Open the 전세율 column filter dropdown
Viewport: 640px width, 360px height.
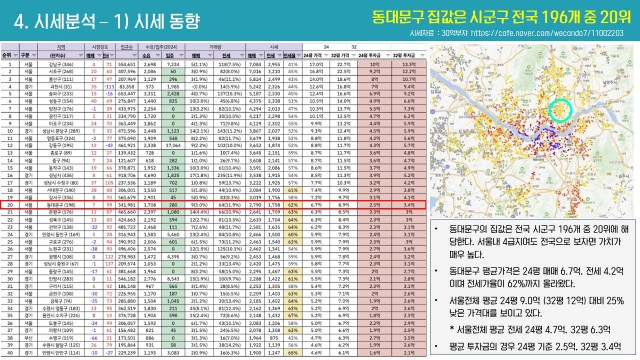point(299,55)
